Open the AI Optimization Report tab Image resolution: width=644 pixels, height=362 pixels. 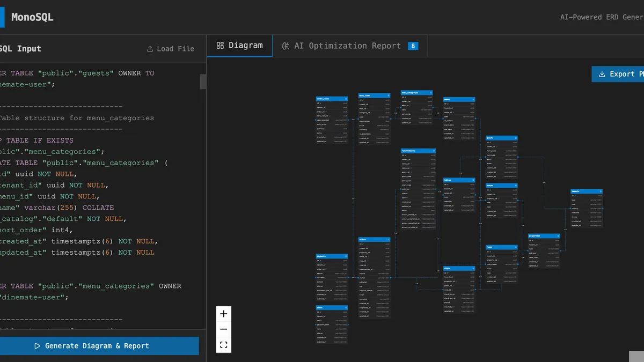350,46
